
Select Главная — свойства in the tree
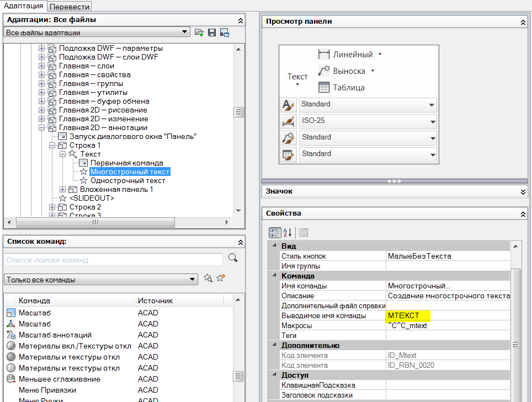click(x=95, y=75)
